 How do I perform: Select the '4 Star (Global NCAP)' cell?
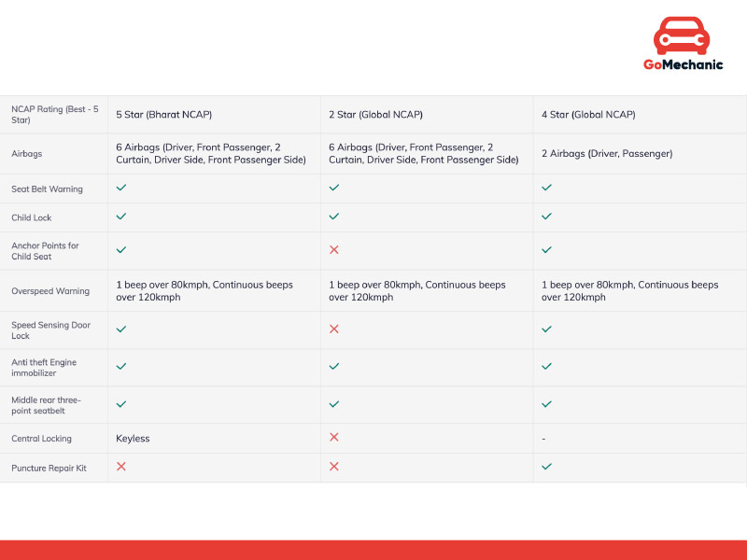pyautogui.click(x=588, y=115)
